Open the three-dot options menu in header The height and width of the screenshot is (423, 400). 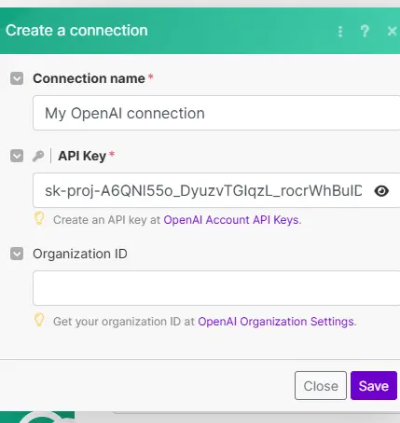click(340, 31)
